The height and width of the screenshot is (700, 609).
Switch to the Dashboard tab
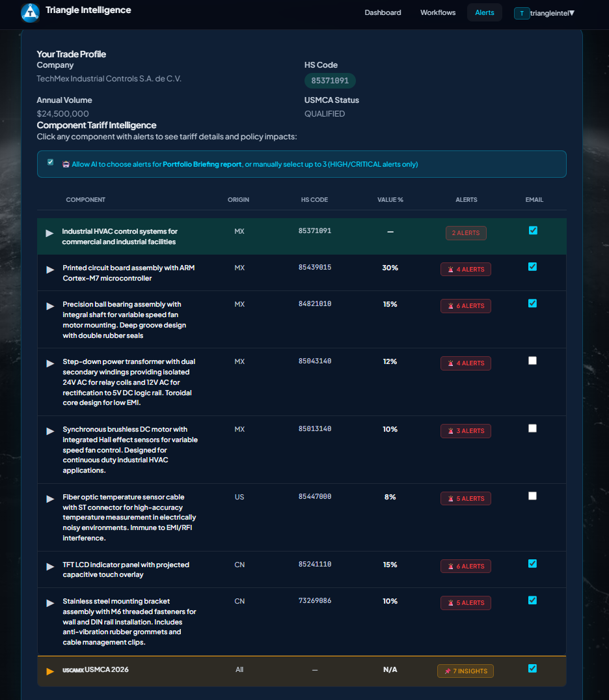(383, 12)
